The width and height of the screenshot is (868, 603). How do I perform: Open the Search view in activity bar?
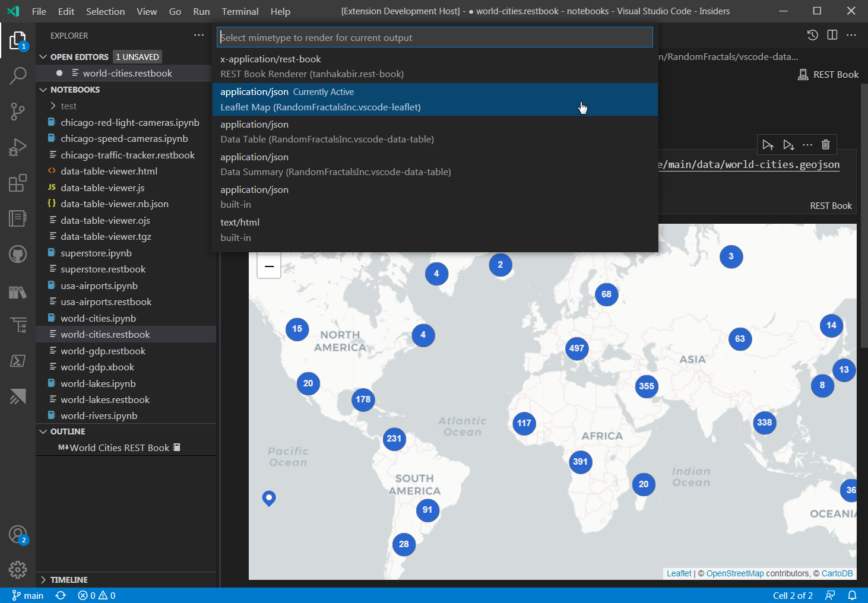click(x=18, y=75)
